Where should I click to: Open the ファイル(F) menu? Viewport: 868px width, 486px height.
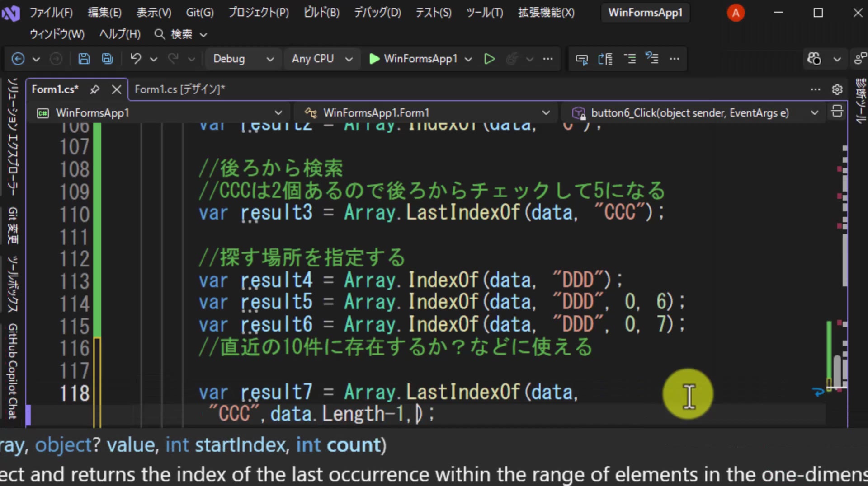(x=51, y=13)
